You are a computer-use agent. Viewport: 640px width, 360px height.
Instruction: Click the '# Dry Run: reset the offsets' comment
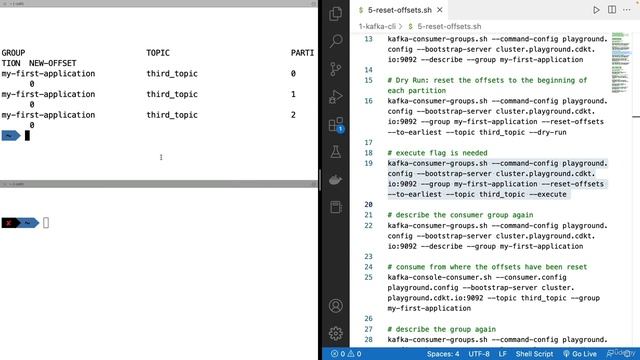click(x=487, y=85)
